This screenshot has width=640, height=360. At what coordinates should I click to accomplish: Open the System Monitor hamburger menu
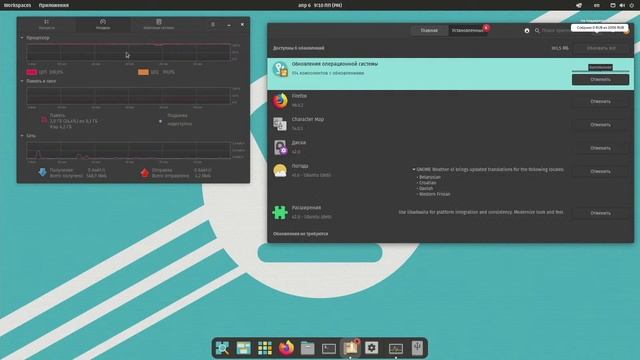(213, 24)
